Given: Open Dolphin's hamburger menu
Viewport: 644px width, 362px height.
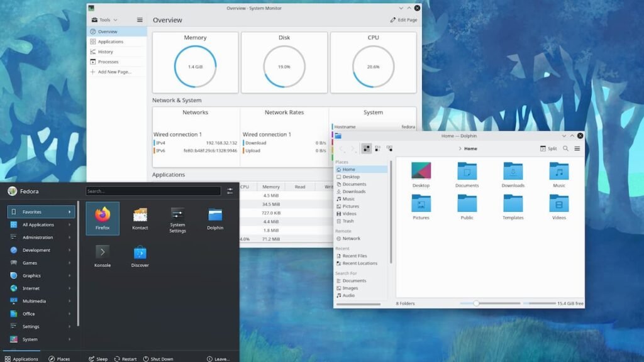Looking at the screenshot, I should click(x=577, y=148).
